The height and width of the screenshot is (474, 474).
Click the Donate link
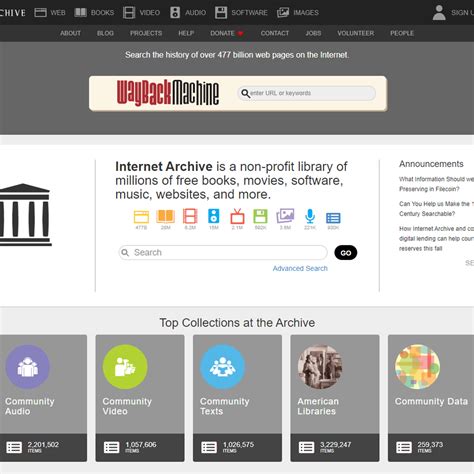pyautogui.click(x=222, y=33)
